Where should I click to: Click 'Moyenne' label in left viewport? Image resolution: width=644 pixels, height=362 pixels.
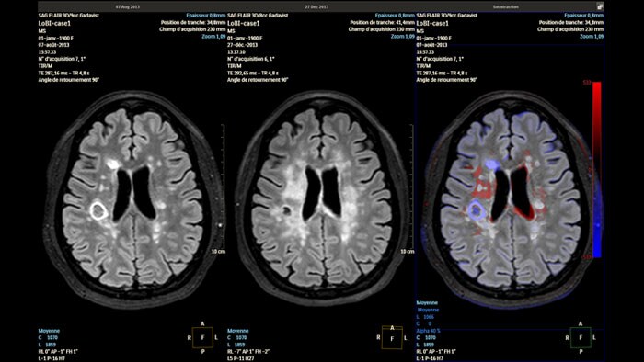[49, 331]
